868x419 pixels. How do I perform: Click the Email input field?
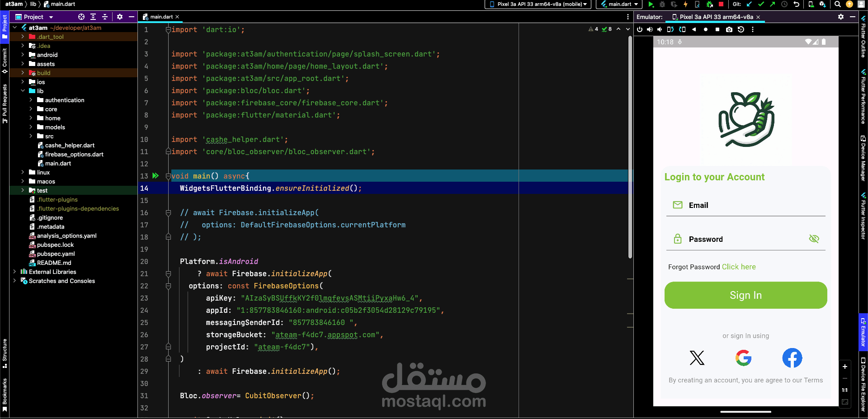[x=745, y=205]
